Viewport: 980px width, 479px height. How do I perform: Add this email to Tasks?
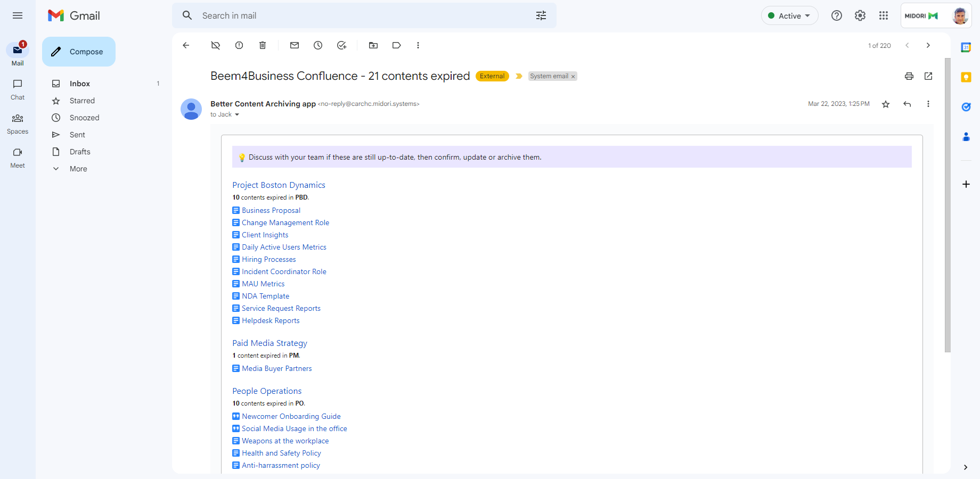[x=341, y=45]
